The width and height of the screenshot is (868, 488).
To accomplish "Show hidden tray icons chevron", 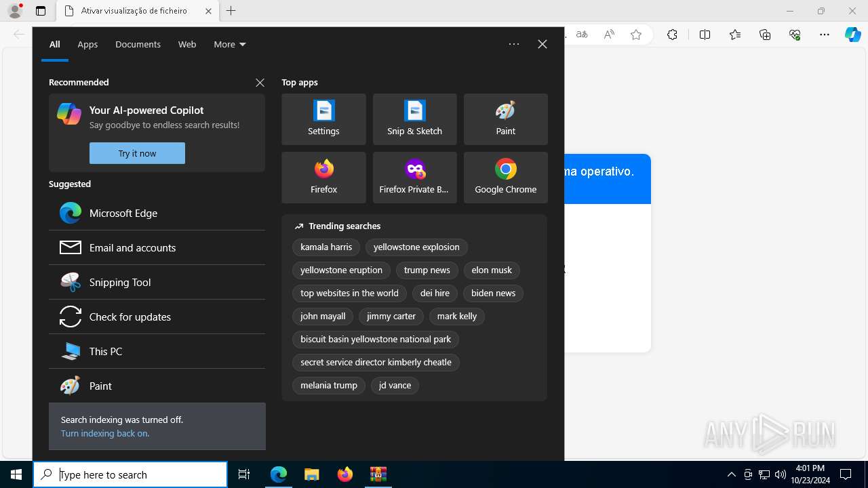I will point(731,474).
